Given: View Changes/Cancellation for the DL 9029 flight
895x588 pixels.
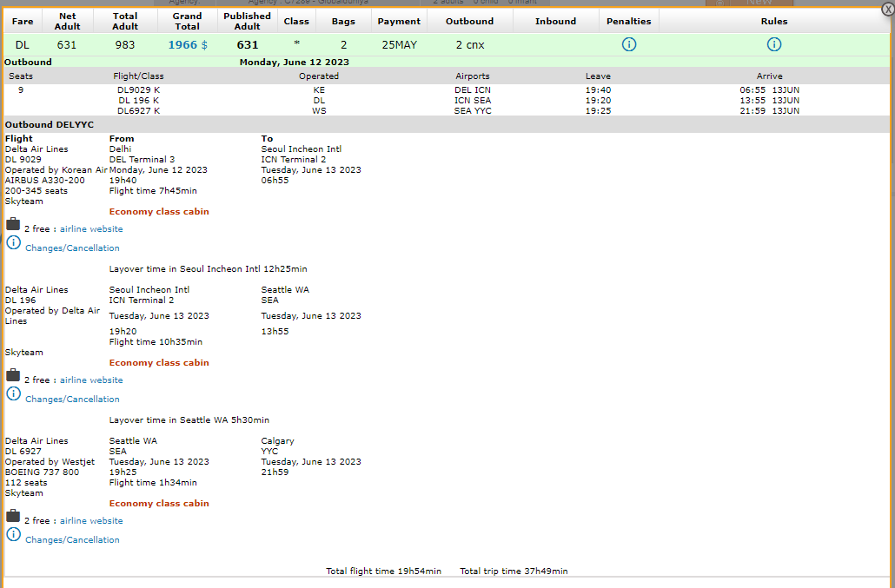Looking at the screenshot, I should [x=72, y=248].
